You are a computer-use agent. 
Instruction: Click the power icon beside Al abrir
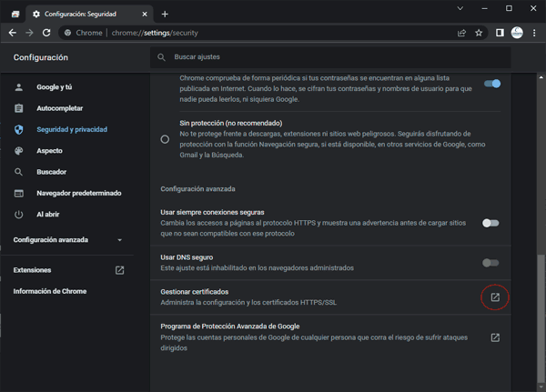click(x=19, y=215)
